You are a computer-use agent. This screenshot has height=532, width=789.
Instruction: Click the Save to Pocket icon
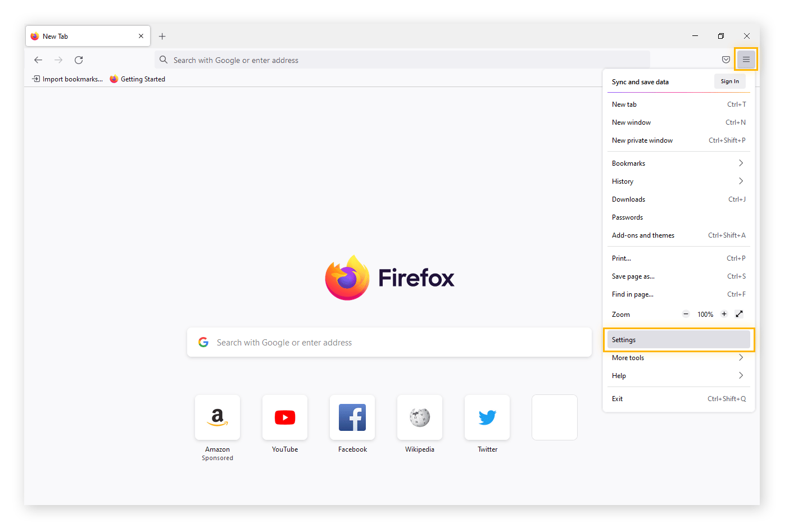pyautogui.click(x=726, y=60)
